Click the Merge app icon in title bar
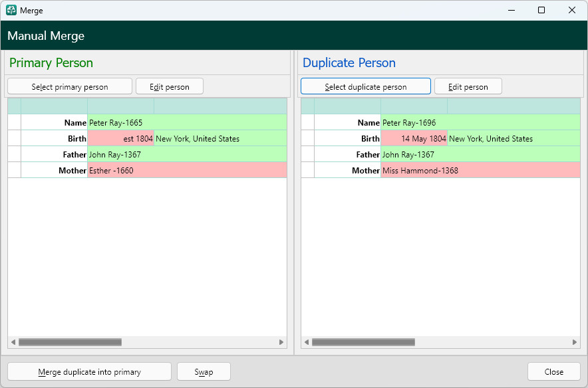588x388 pixels. (x=11, y=10)
